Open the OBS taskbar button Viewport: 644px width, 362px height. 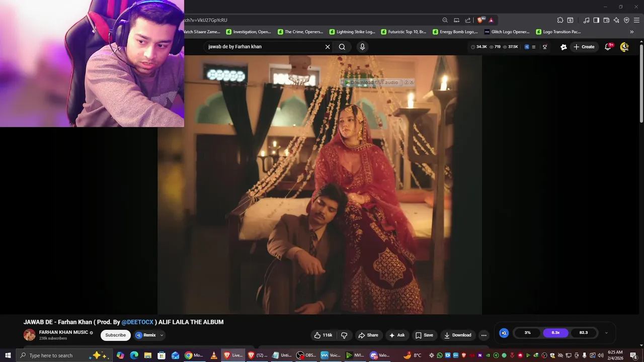coord(306,355)
